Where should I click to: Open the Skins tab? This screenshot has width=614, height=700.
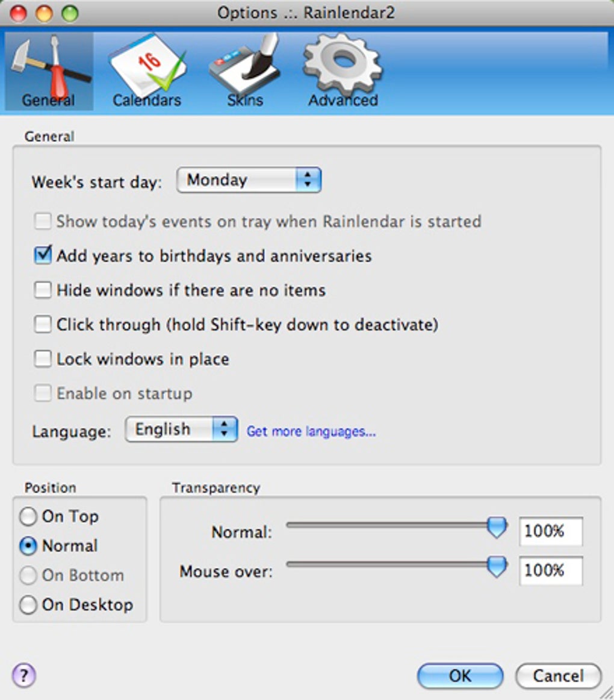pyautogui.click(x=245, y=72)
